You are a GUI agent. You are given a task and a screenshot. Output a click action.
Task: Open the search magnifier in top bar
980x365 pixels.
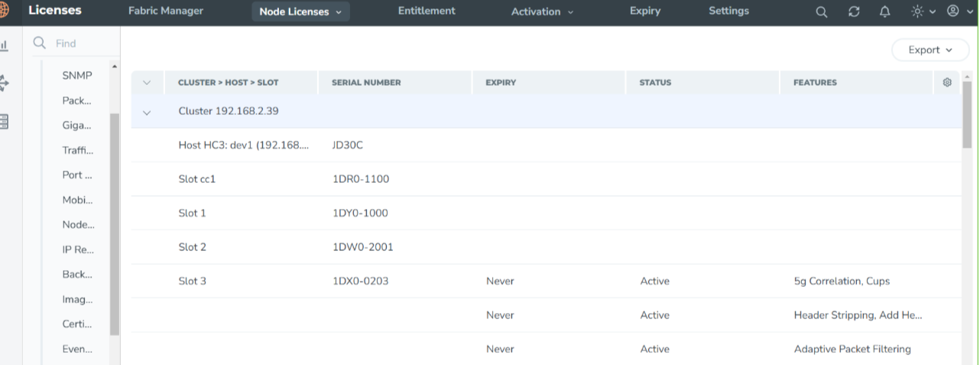821,12
